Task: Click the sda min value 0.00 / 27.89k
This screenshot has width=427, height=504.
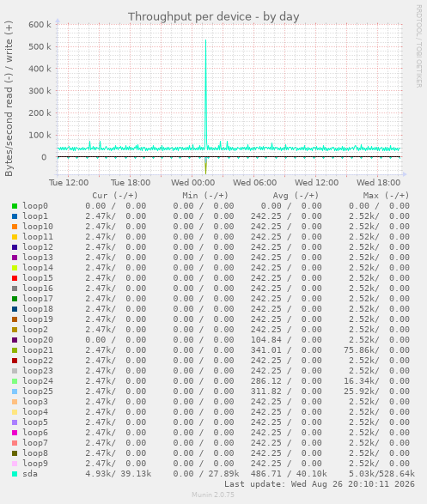Action: [206, 474]
